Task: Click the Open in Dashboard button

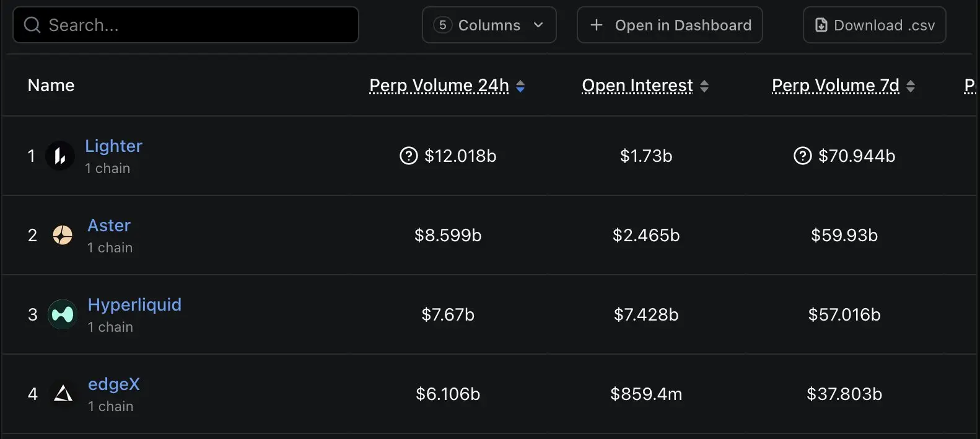Action: 670,25
